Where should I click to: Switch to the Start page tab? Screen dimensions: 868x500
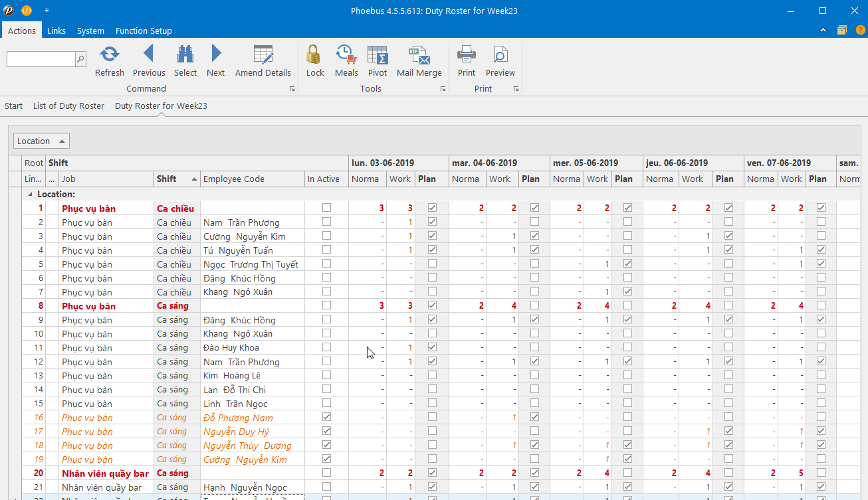[13, 106]
